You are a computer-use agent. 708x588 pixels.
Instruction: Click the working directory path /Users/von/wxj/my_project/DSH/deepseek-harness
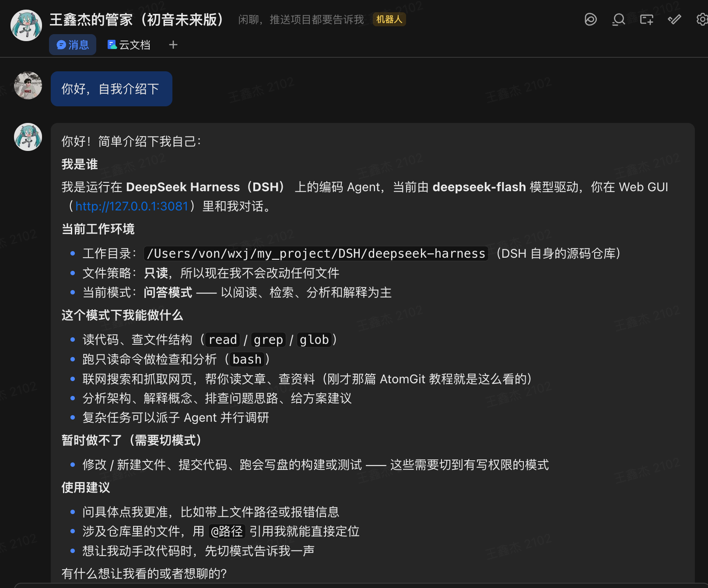click(316, 254)
